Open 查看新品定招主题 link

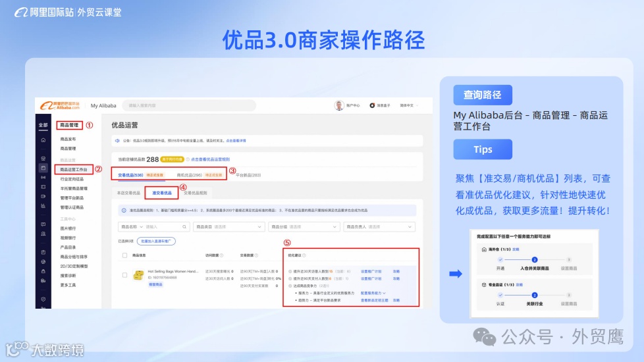374,300
